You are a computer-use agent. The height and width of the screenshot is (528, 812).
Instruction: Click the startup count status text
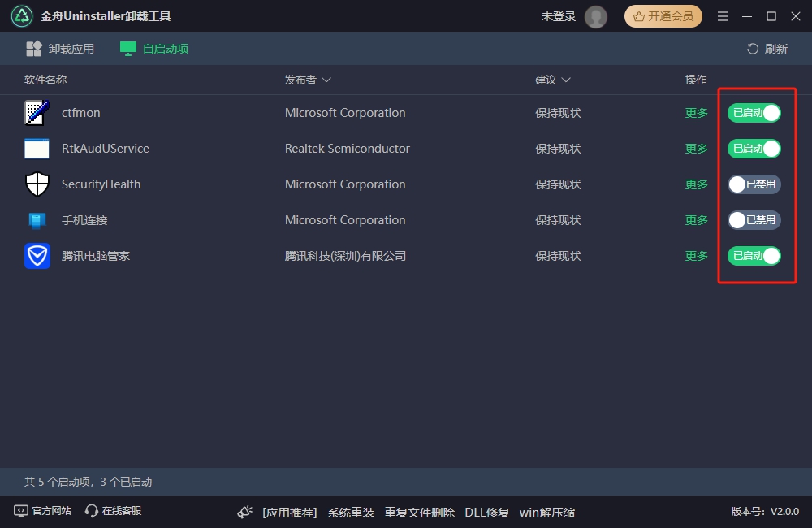[x=88, y=482]
